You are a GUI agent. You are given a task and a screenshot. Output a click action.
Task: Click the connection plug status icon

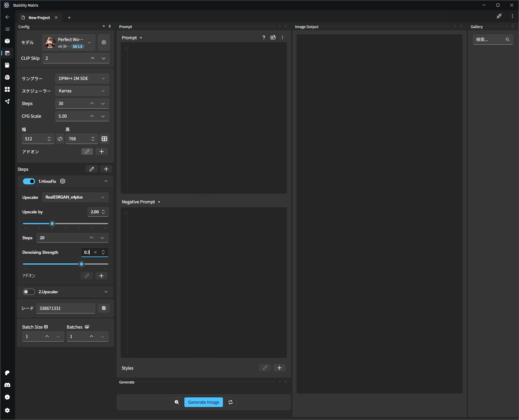pos(499,16)
